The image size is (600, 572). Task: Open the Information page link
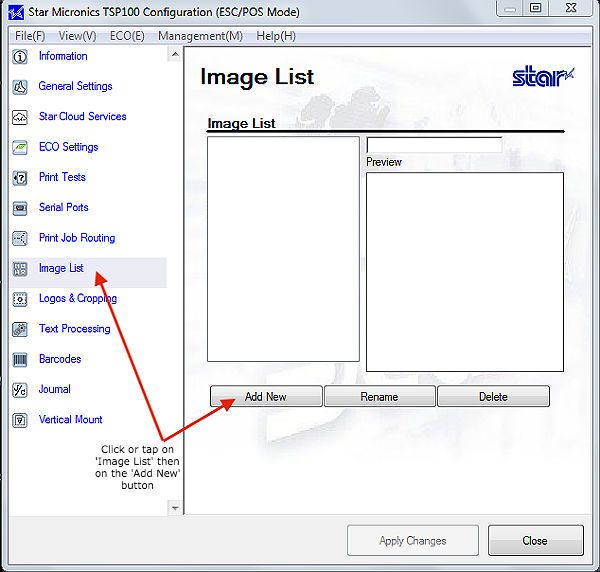[x=63, y=56]
